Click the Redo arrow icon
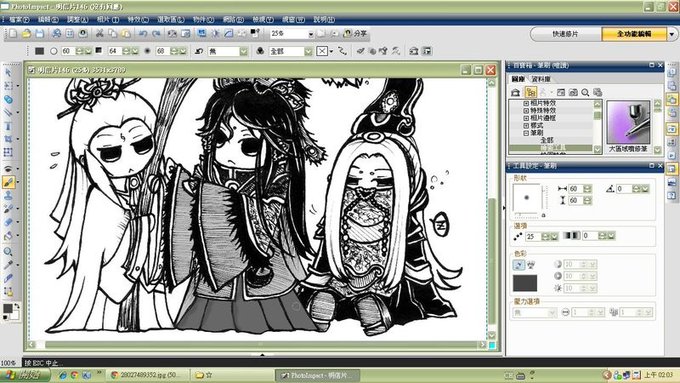 coord(156,33)
